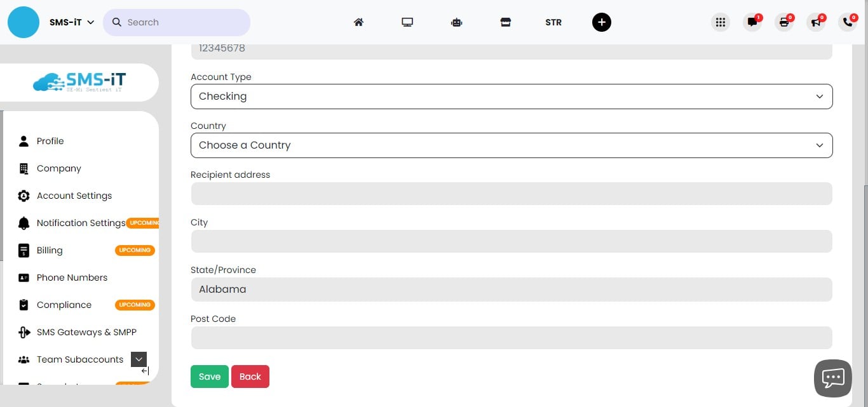Click the Recipient address input field
Image resolution: width=868 pixels, height=407 pixels.
point(511,194)
